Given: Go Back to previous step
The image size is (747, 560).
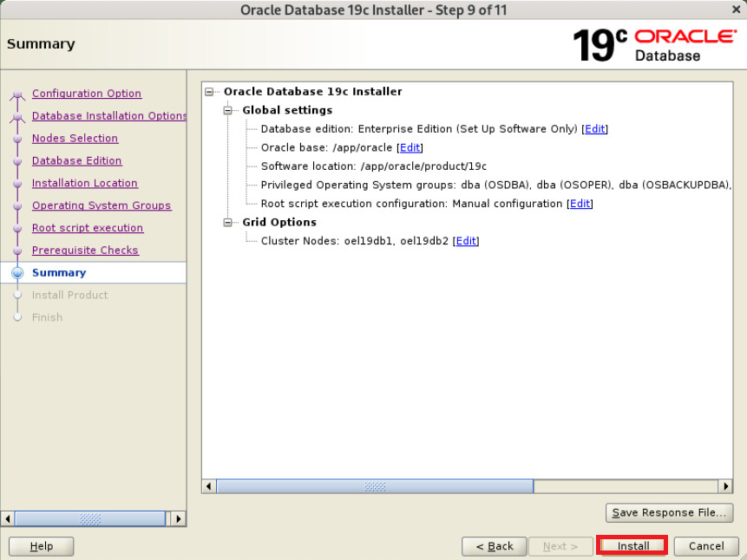Looking at the screenshot, I should (495, 546).
